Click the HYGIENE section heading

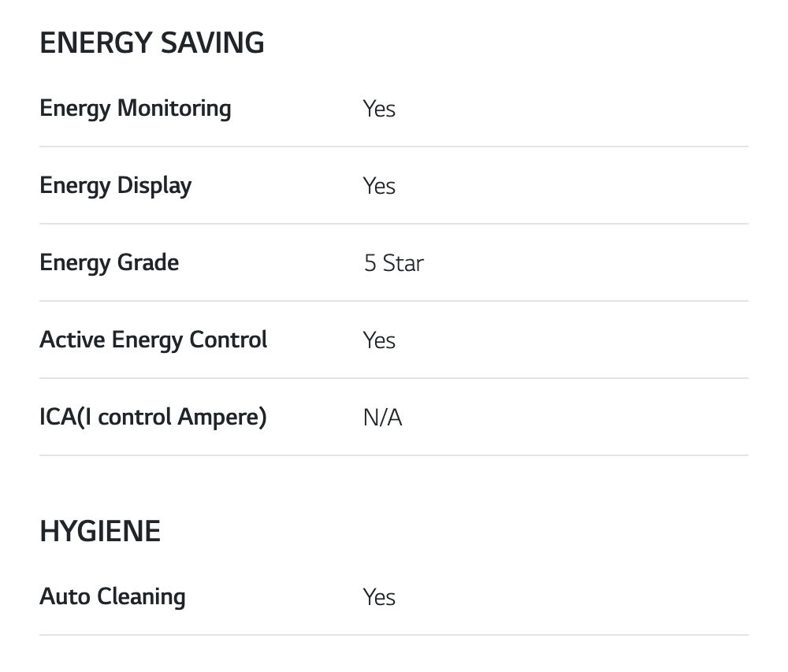[x=99, y=532]
